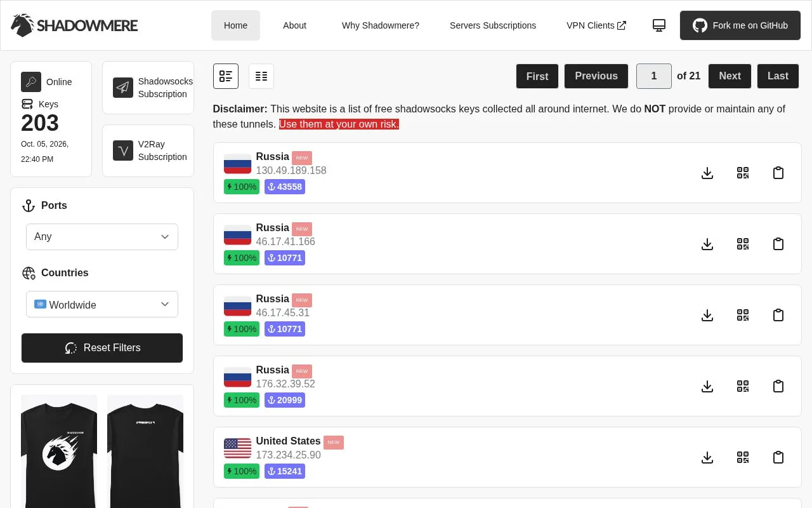Go to the First page
The image size is (812, 508).
(537, 76)
